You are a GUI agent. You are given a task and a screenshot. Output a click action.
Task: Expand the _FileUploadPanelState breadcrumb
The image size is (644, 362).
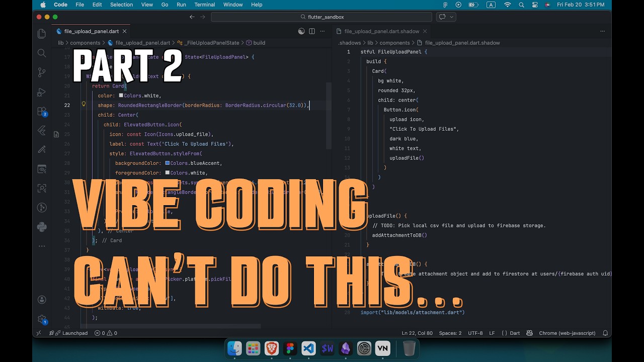pos(211,43)
